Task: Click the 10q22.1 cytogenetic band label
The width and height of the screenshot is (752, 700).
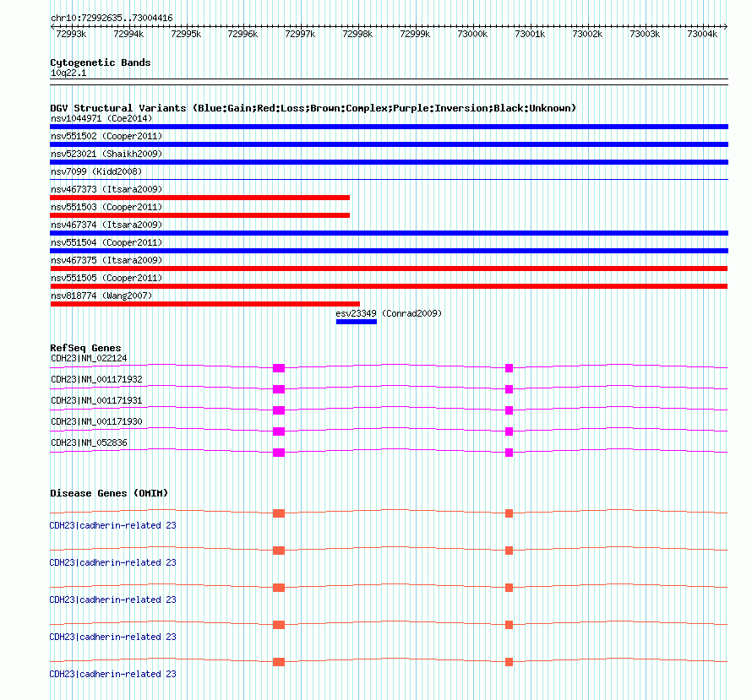Action: [x=68, y=73]
